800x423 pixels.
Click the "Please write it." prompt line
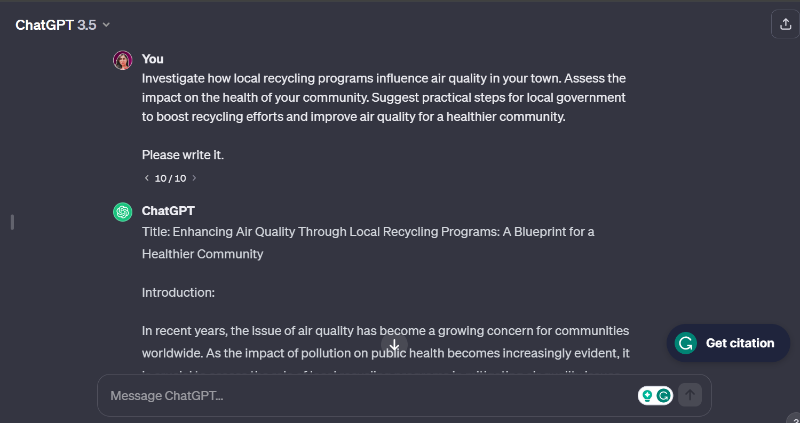(x=183, y=154)
